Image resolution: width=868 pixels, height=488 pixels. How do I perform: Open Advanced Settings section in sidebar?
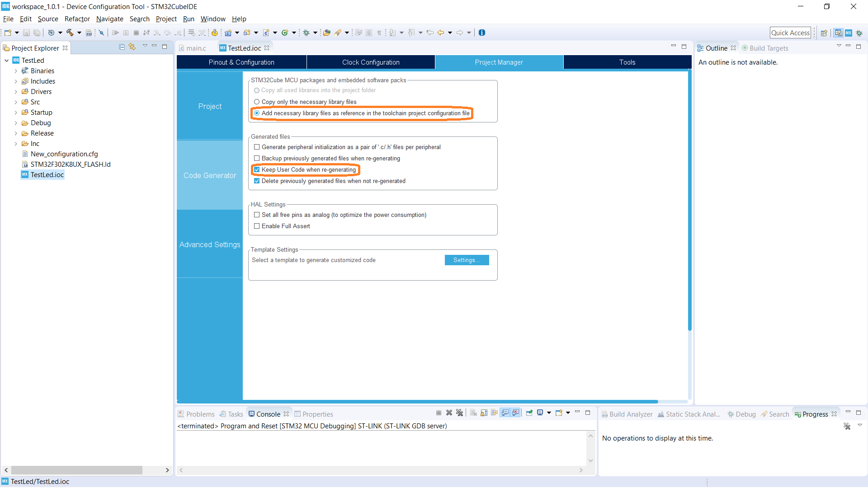[x=210, y=244]
